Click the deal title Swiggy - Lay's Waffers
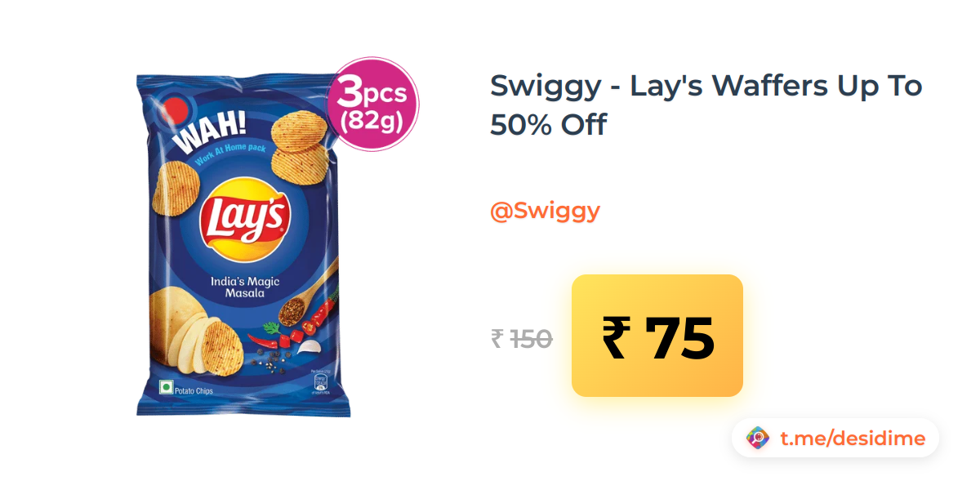The height and width of the screenshot is (490, 980). tap(706, 105)
